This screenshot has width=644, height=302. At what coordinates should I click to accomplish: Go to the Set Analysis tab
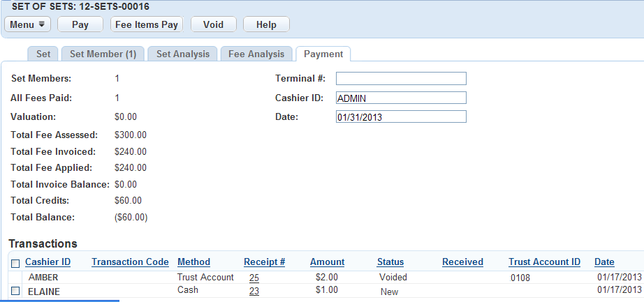(x=182, y=54)
